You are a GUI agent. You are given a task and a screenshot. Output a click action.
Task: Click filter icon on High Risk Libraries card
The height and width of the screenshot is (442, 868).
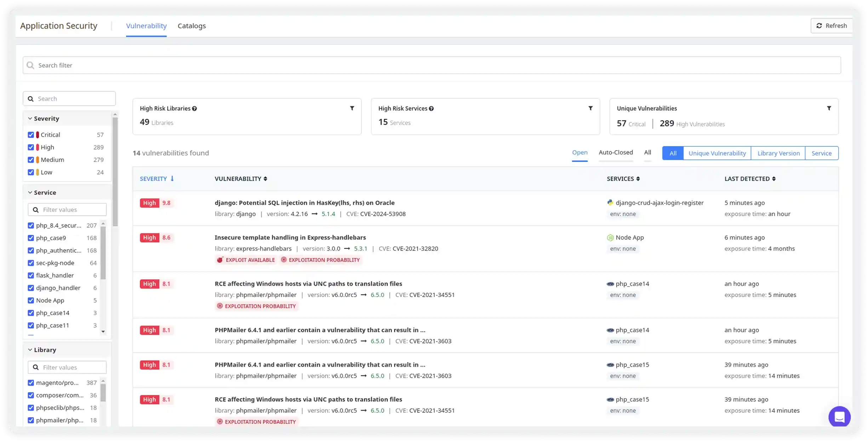(352, 108)
